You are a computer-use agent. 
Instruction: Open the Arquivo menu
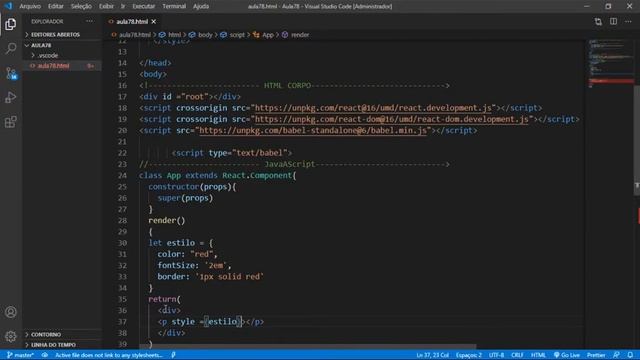pos(30,6)
